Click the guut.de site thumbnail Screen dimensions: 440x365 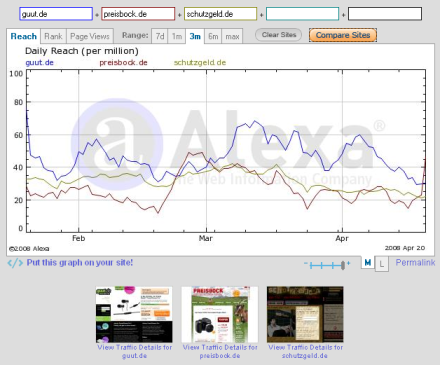134,314
